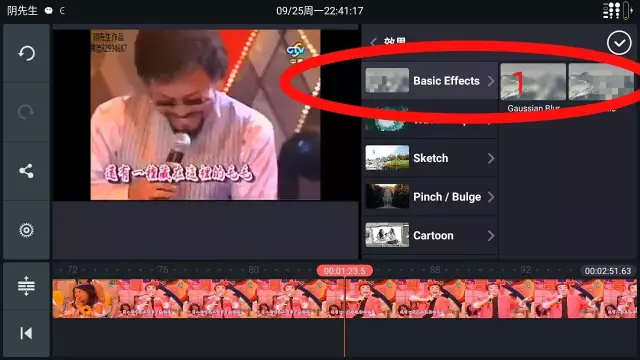Click total duration label 00:02:51.63
This screenshot has width=640, height=360.
608,271
